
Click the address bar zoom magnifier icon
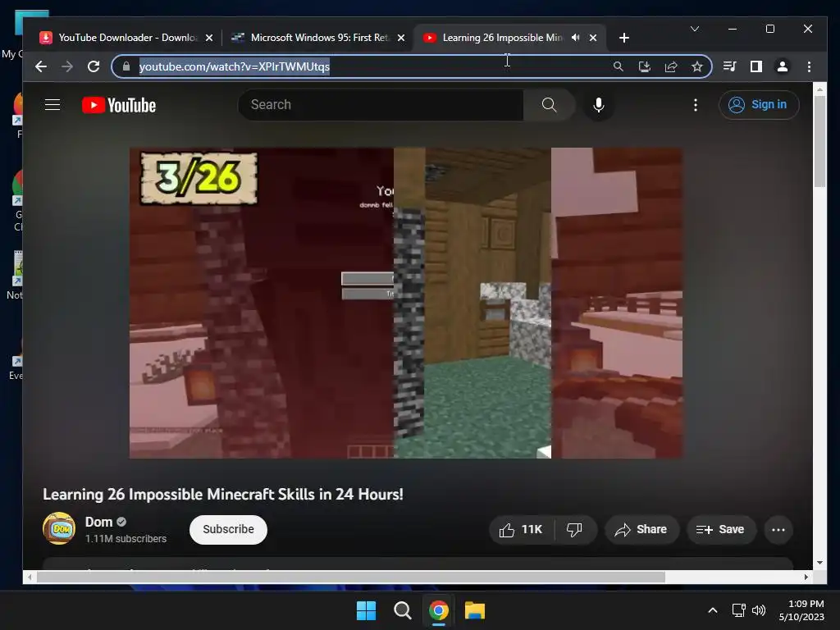619,66
